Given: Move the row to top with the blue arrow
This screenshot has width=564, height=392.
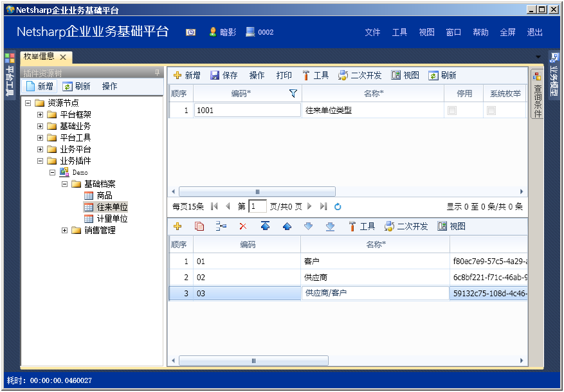Looking at the screenshot, I should [265, 226].
